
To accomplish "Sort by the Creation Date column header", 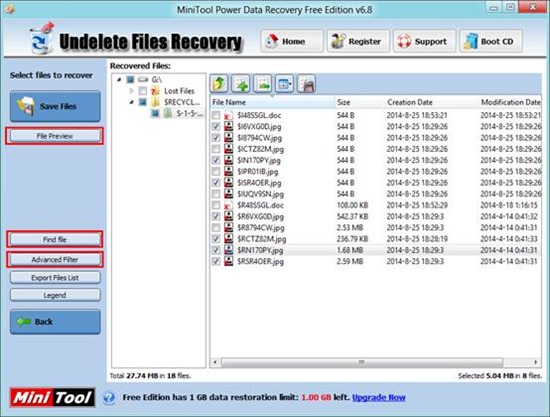I will coord(432,102).
